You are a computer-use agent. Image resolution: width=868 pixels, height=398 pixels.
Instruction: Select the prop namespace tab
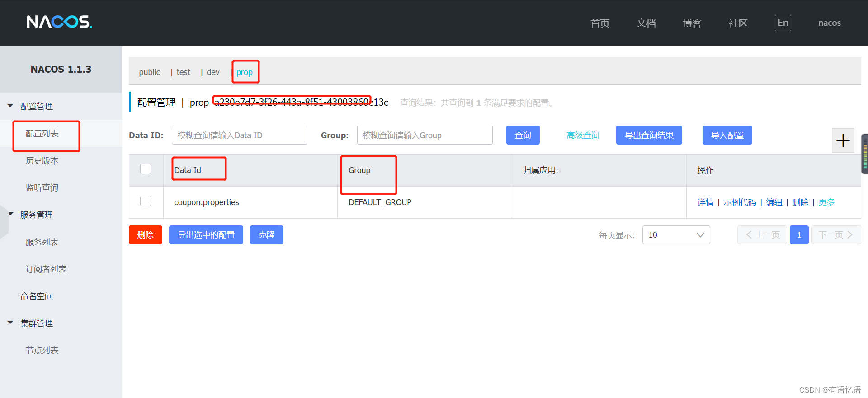click(245, 72)
